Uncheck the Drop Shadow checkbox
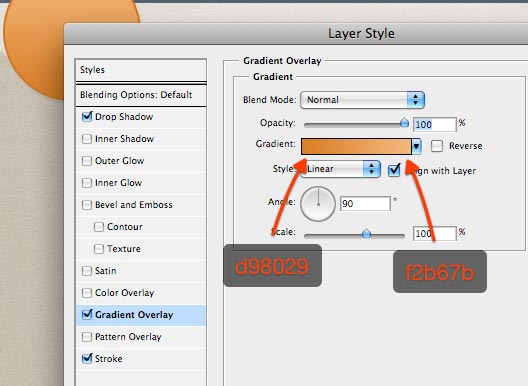The image size is (528, 386). pos(87,117)
